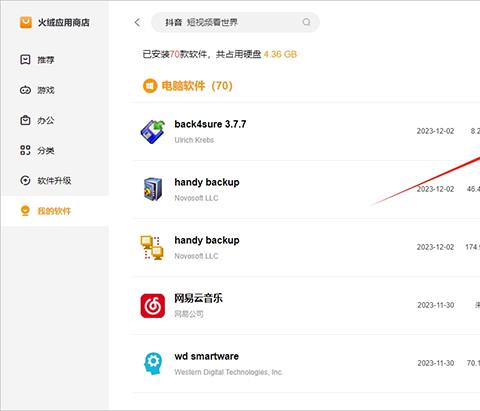
Task: Click the back4sure floppy disk icon
Action: pos(153,132)
